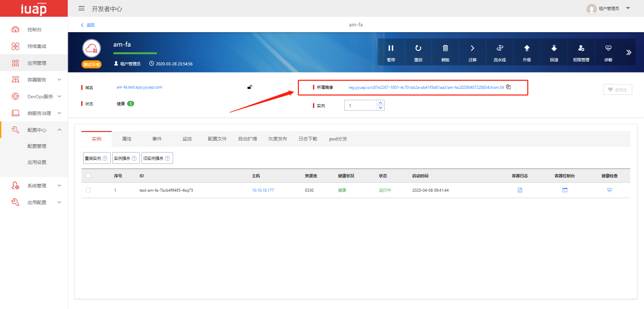
Task: Open 应用设置 submenu item
Action: coord(37,162)
